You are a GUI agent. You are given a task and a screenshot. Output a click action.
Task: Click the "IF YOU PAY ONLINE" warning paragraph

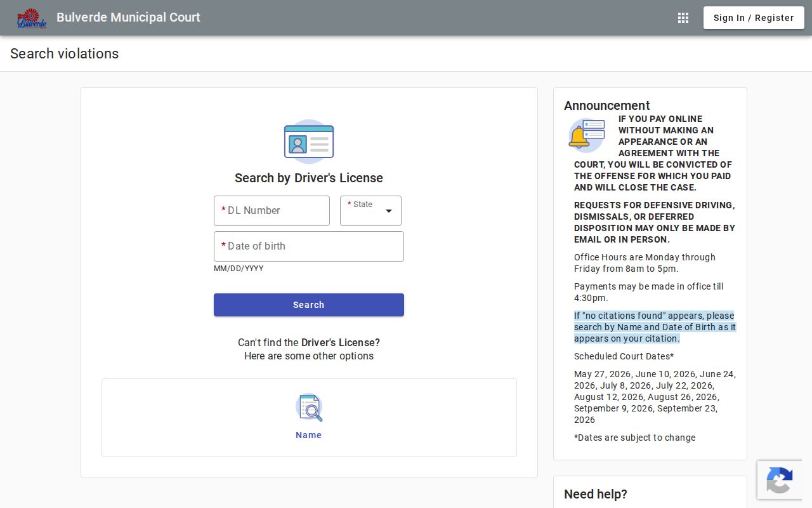point(655,153)
